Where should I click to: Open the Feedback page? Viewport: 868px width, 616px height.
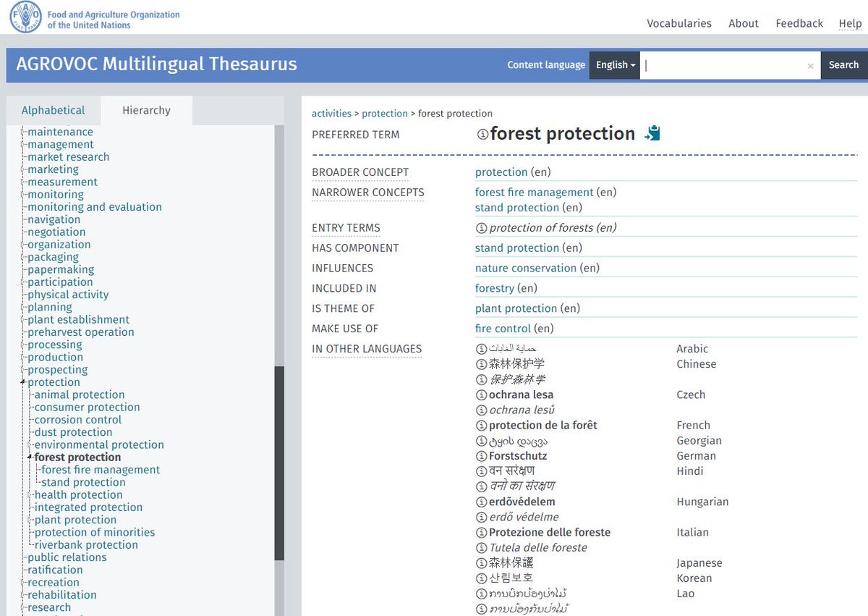point(799,23)
